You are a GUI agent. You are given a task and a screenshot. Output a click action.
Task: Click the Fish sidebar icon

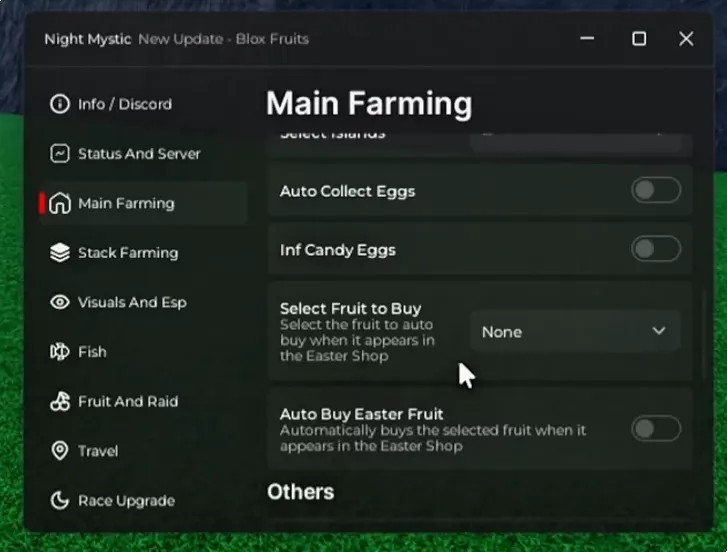click(60, 352)
